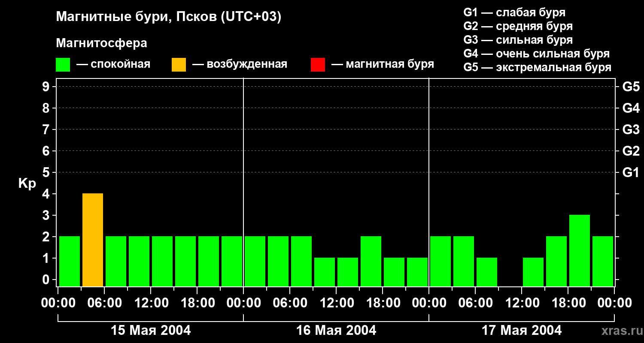Select the tallest green bar on 17 May
This screenshot has width=644, height=343.
(x=579, y=250)
